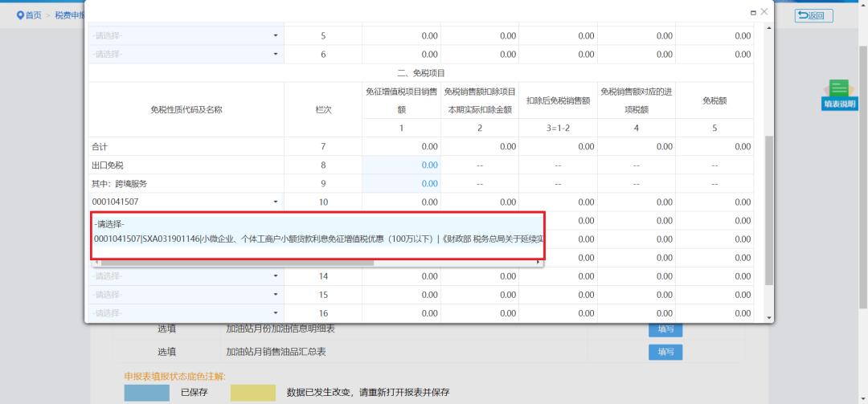This screenshot has height=404, width=868.
Task: Click the 合计 row label
Action: 100,147
